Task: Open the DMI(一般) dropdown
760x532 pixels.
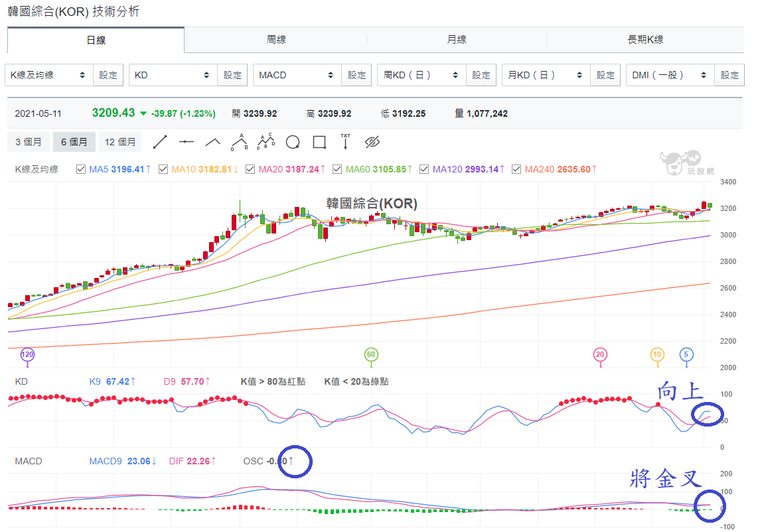Action: tap(670, 75)
